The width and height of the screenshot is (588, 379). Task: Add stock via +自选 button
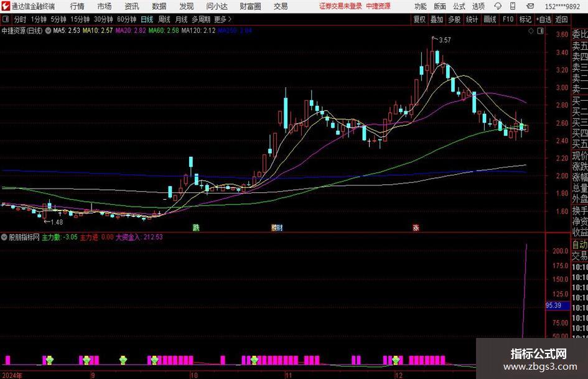(x=544, y=19)
